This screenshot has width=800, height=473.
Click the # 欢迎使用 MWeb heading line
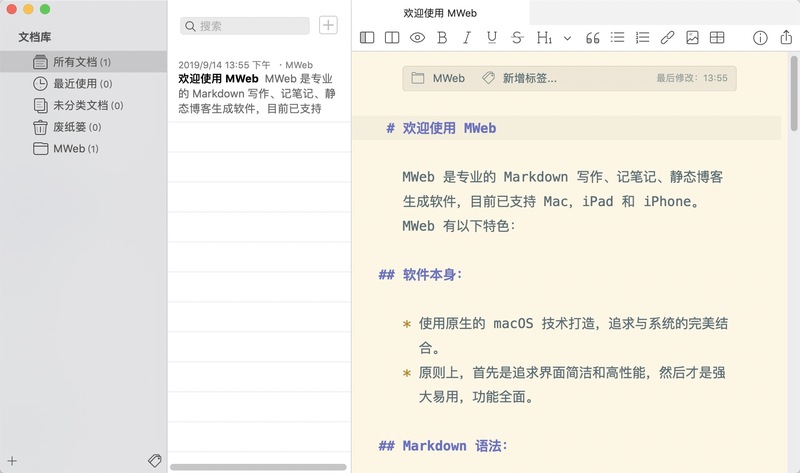[441, 128]
